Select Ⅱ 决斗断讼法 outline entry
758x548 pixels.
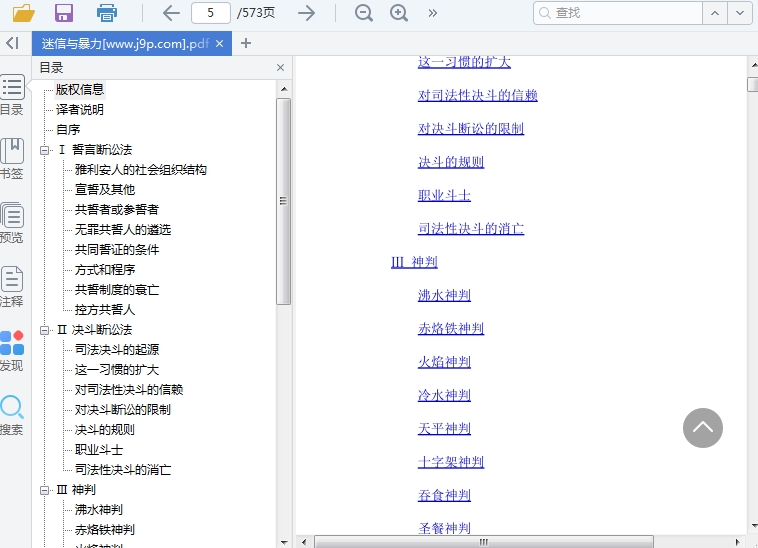[95, 330]
